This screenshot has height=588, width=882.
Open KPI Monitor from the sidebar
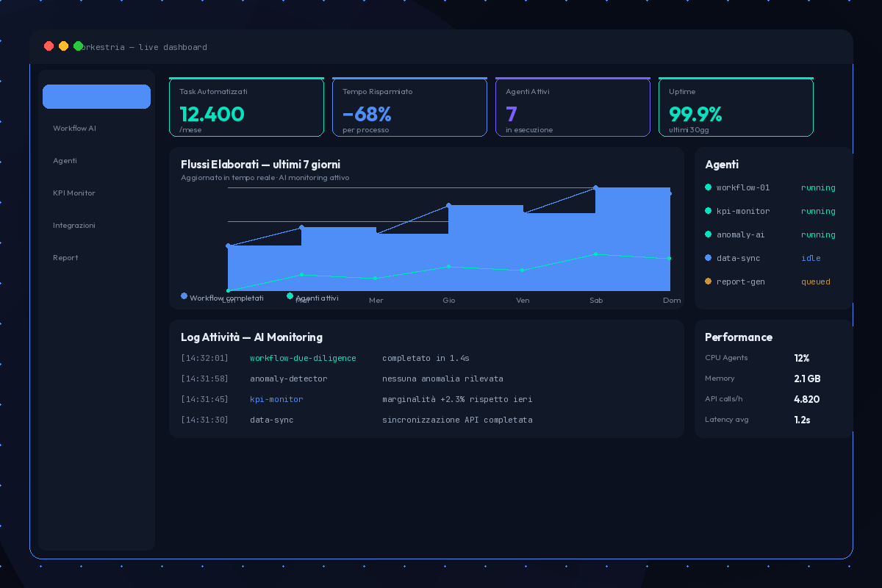tap(74, 193)
